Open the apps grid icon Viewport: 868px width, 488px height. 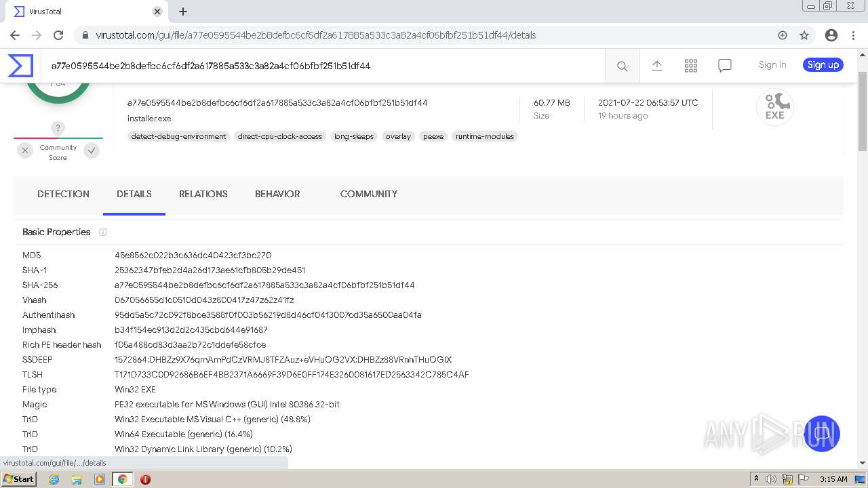[x=690, y=66]
